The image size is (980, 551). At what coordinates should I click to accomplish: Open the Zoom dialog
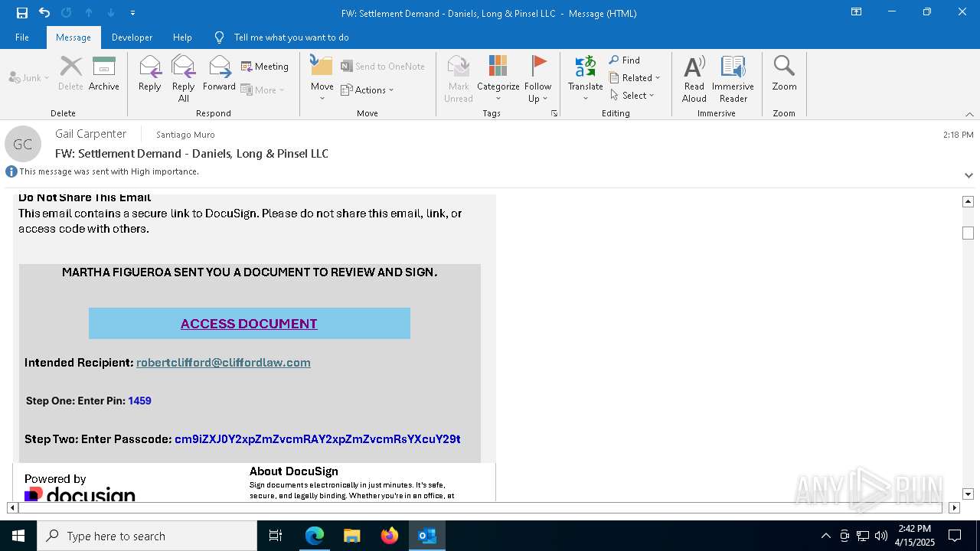[x=784, y=74]
